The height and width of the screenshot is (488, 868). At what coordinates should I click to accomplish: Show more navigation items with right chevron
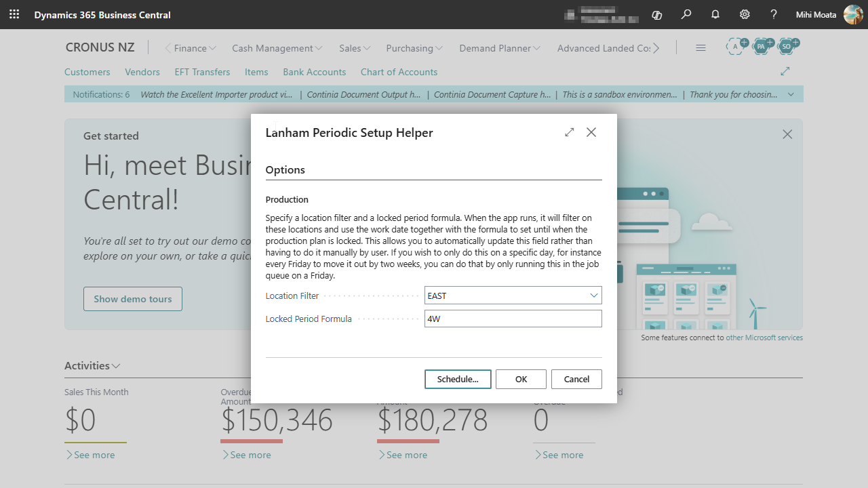tap(656, 48)
